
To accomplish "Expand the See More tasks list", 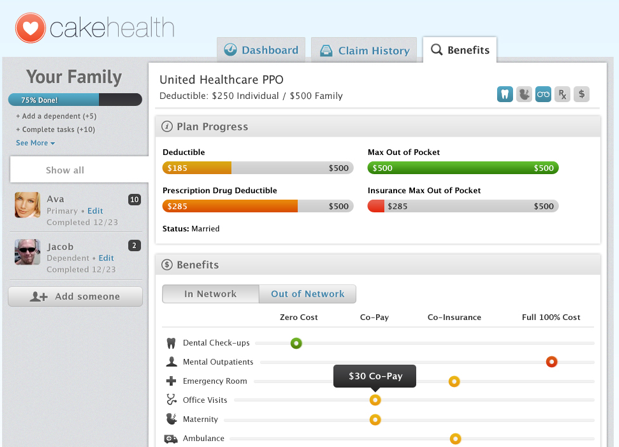I will click(x=35, y=143).
